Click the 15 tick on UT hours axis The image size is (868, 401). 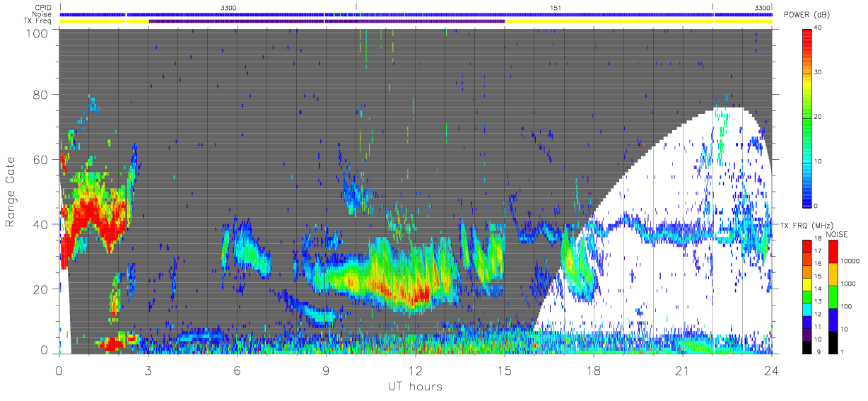(505, 369)
